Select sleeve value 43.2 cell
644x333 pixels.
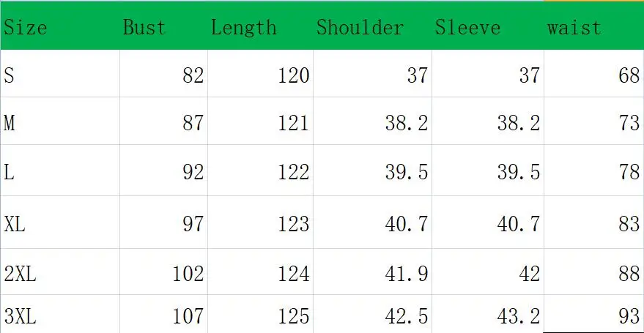coord(488,314)
